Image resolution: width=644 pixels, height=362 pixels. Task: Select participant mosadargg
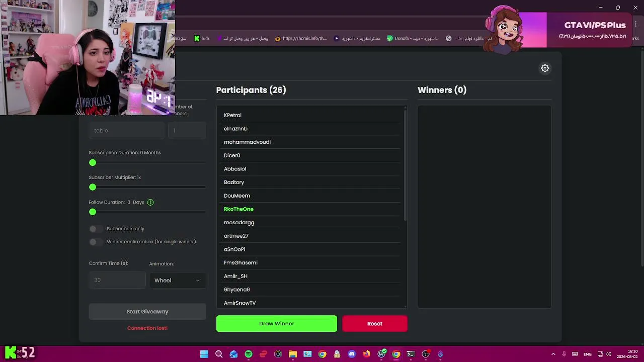pyautogui.click(x=309, y=222)
